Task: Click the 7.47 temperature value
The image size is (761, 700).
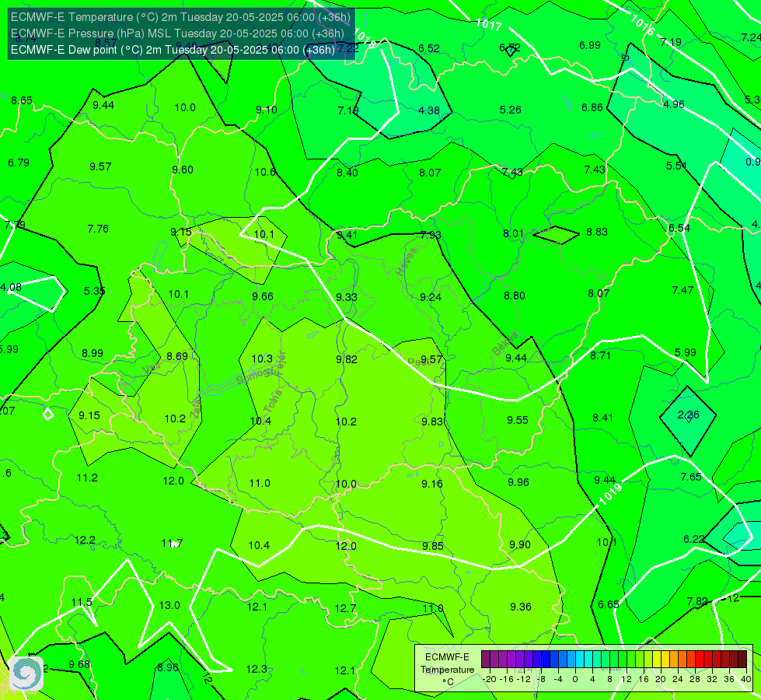Action: [682, 290]
